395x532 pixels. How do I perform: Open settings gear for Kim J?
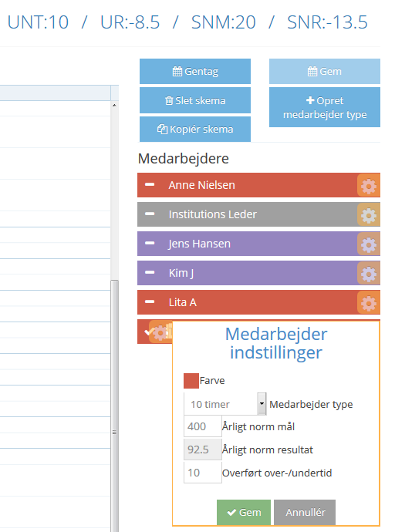369,274
